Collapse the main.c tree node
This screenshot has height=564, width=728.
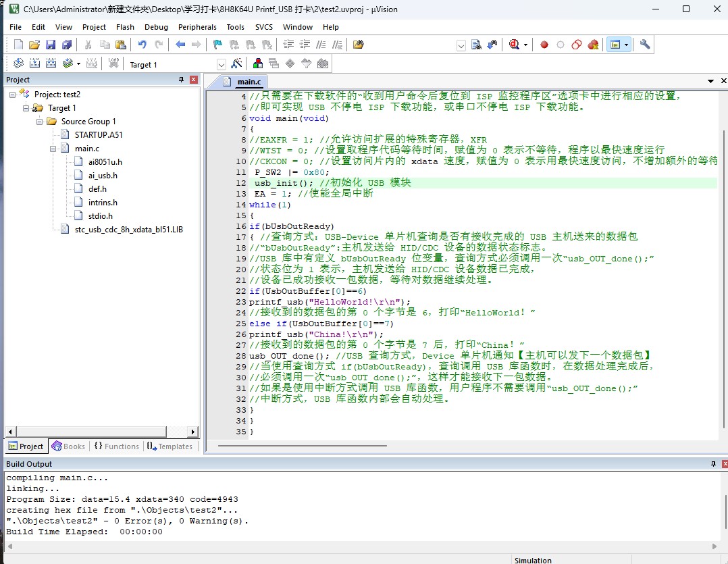(x=53, y=149)
